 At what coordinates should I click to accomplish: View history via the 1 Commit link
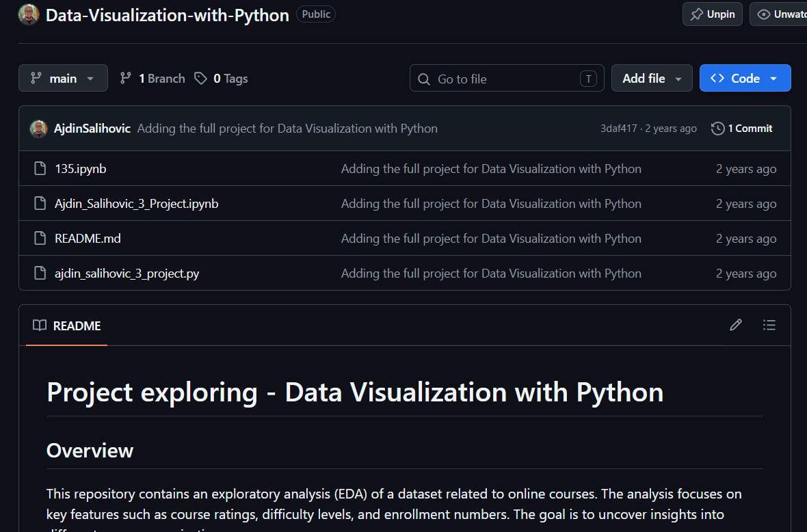[x=741, y=129]
